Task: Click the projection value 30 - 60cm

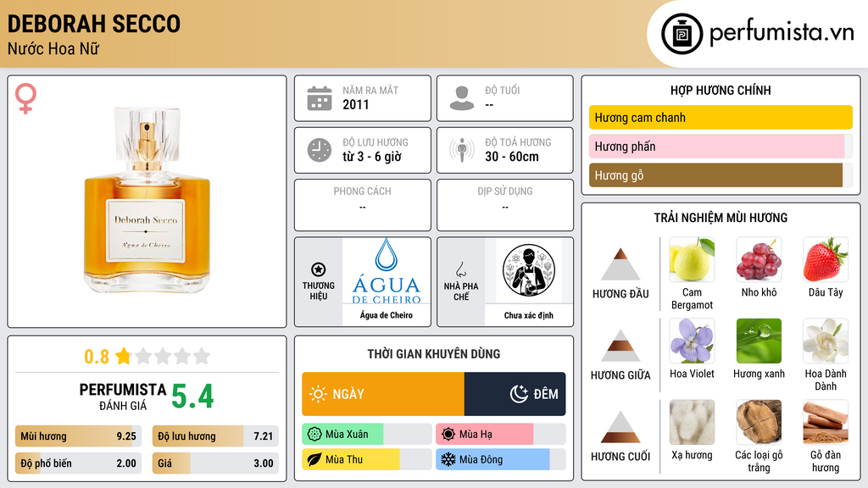Action: [511, 157]
